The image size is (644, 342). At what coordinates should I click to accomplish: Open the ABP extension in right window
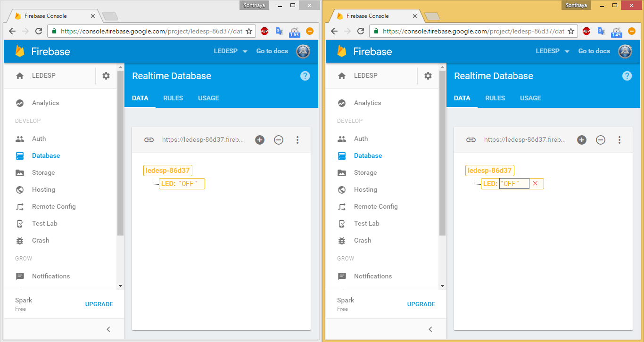pos(586,31)
